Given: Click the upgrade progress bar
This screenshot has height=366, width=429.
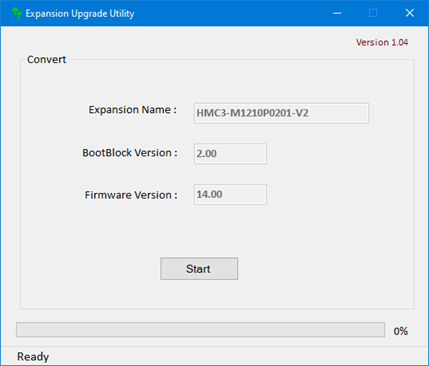Looking at the screenshot, I should click(200, 330).
